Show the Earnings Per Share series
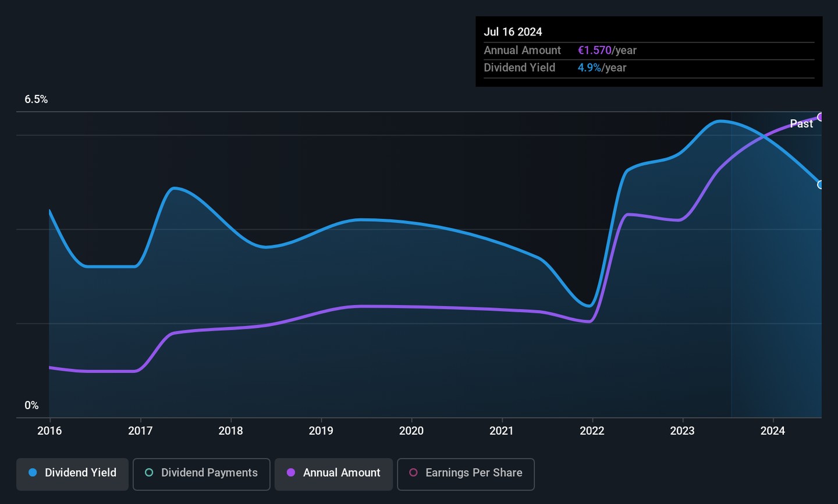This screenshot has width=838, height=504. click(x=466, y=473)
